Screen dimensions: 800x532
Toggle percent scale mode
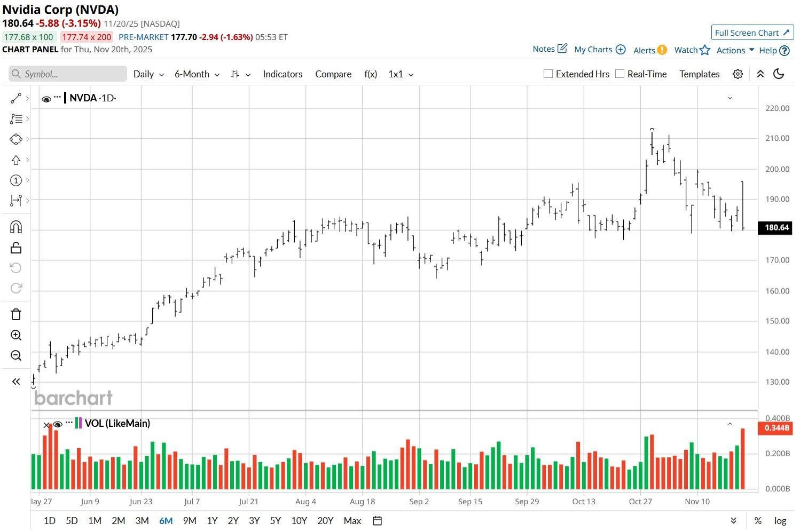[758, 521]
